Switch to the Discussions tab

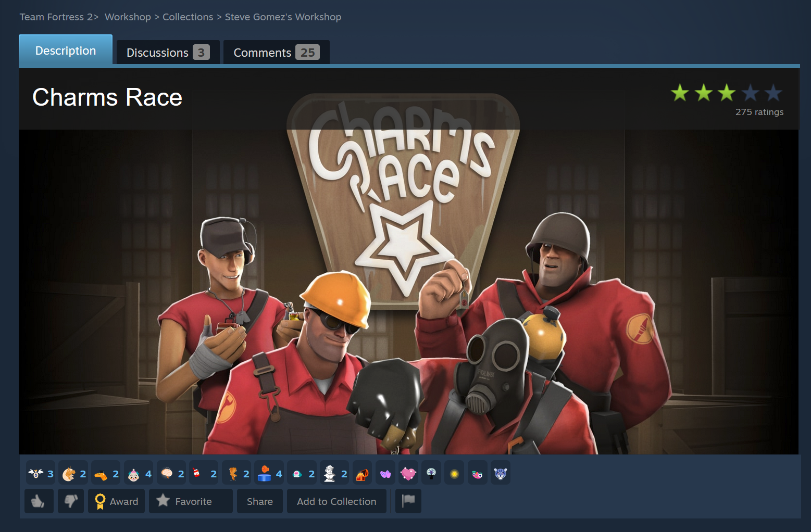pos(168,53)
